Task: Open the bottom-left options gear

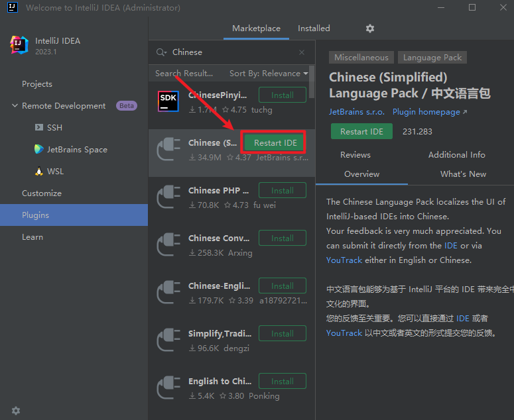Action: click(16, 411)
